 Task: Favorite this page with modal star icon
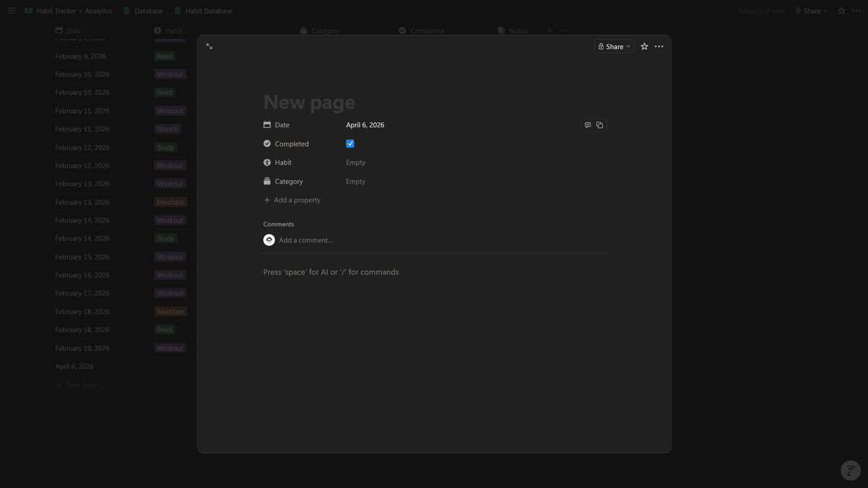tap(644, 46)
